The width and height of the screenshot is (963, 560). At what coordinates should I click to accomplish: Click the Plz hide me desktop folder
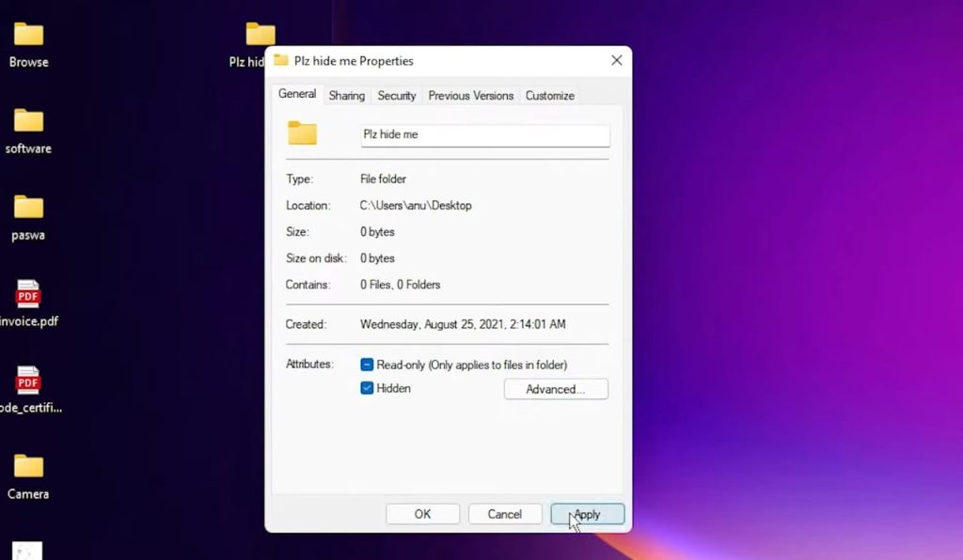click(x=260, y=36)
